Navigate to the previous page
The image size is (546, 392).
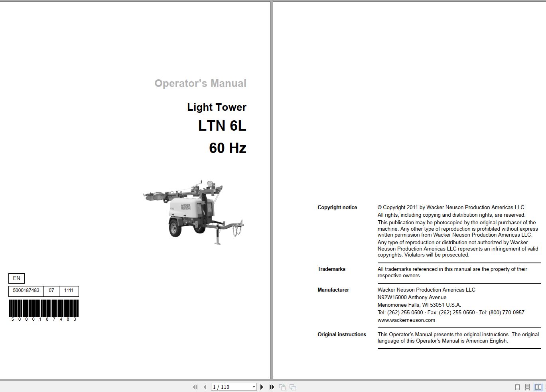(x=204, y=387)
